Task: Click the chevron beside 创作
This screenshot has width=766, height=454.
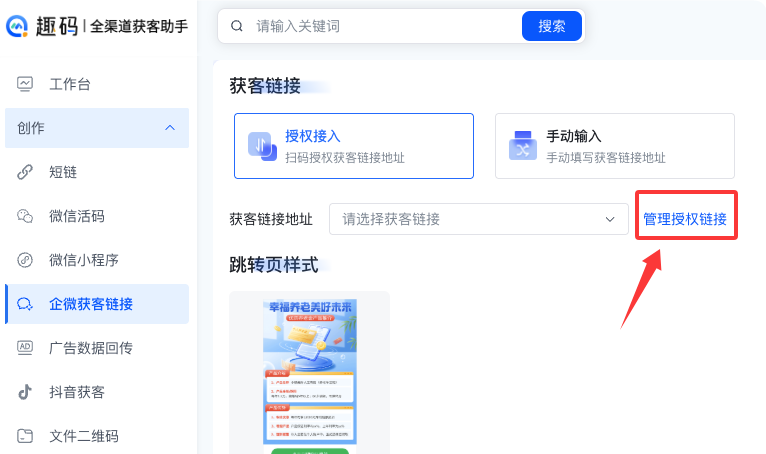Action: [170, 128]
